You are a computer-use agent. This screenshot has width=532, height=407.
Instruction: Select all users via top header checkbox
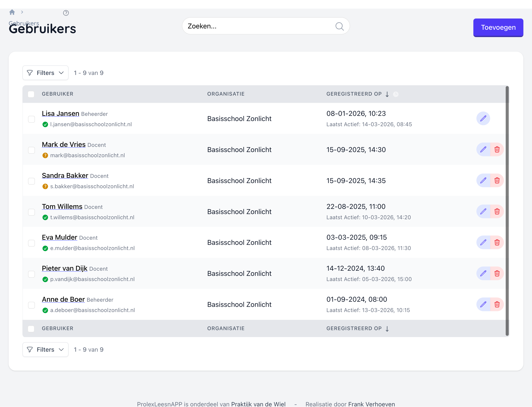point(31,94)
